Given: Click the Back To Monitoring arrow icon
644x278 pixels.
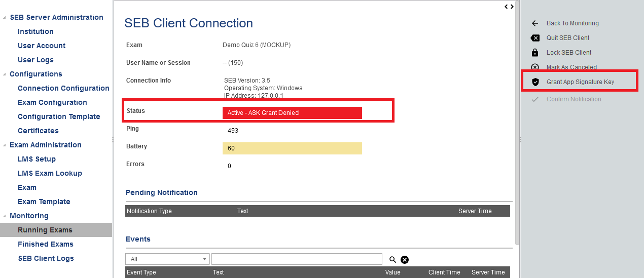Looking at the screenshot, I should [x=534, y=23].
